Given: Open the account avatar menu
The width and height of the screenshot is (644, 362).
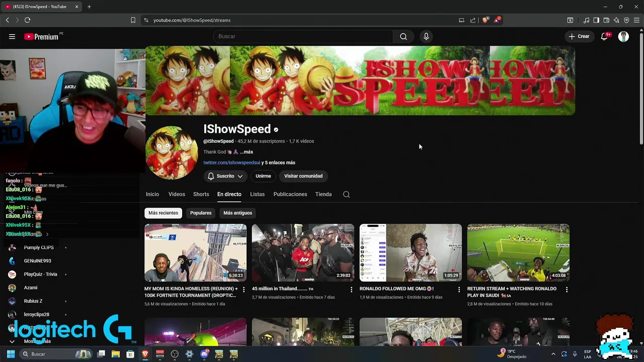Looking at the screenshot, I should coord(623,36).
